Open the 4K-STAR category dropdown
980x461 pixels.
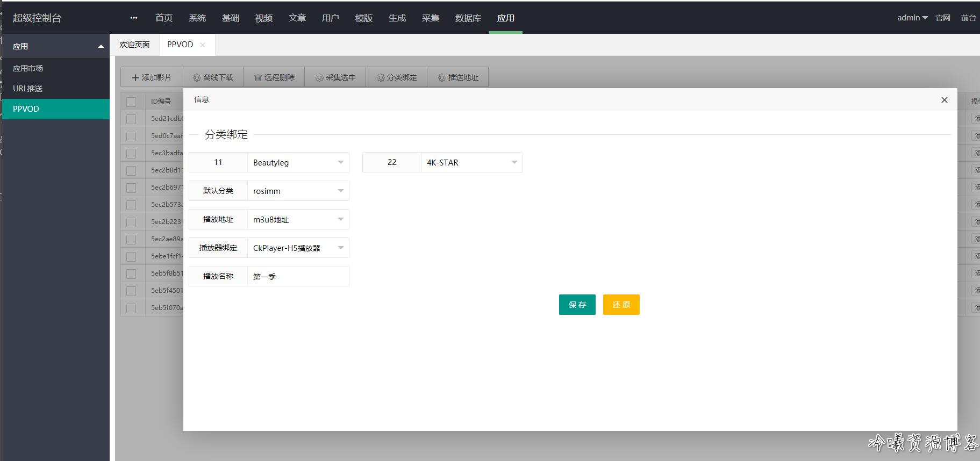pos(472,162)
